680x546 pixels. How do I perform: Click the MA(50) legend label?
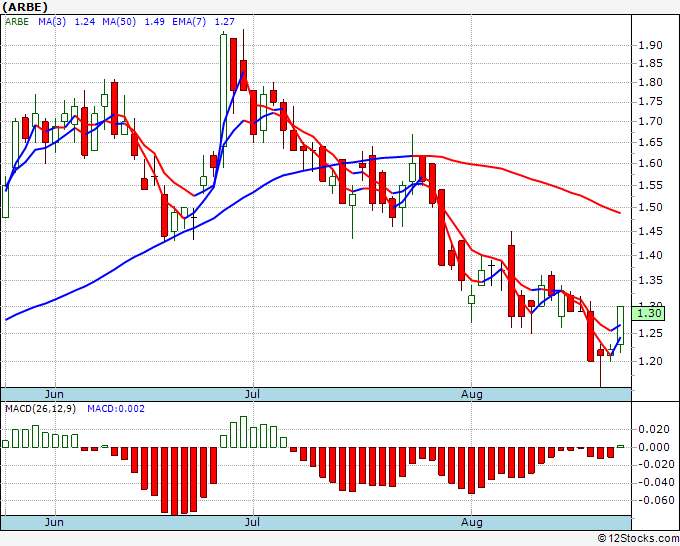tap(119, 22)
